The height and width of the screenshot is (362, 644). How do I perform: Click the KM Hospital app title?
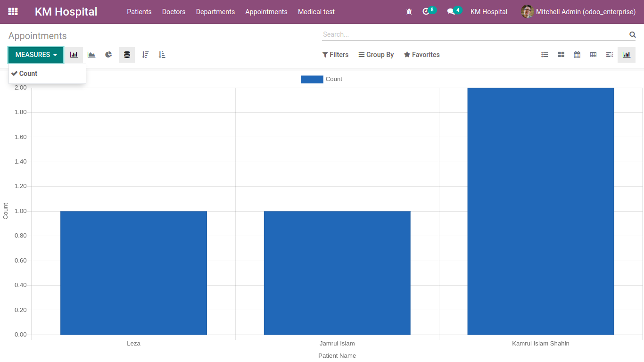(x=66, y=12)
